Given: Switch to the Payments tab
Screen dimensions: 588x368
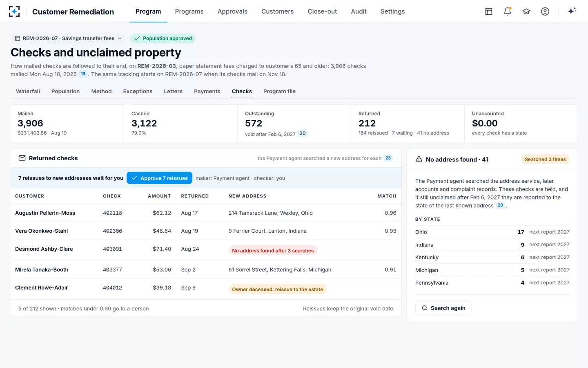Looking at the screenshot, I should [x=207, y=92].
